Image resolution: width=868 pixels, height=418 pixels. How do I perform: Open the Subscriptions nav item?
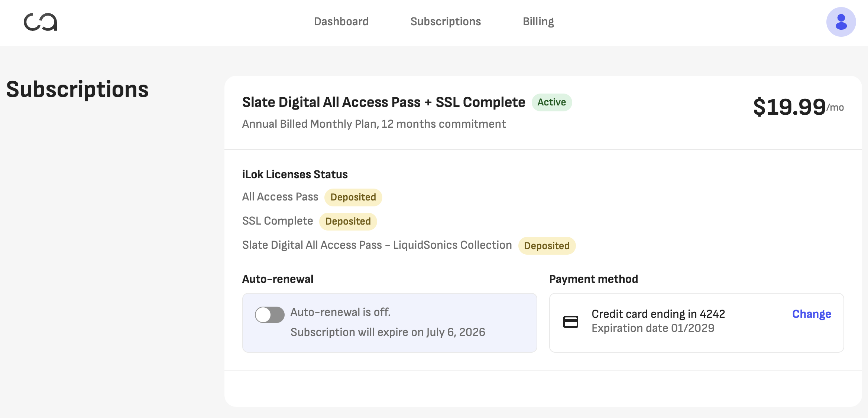446,22
